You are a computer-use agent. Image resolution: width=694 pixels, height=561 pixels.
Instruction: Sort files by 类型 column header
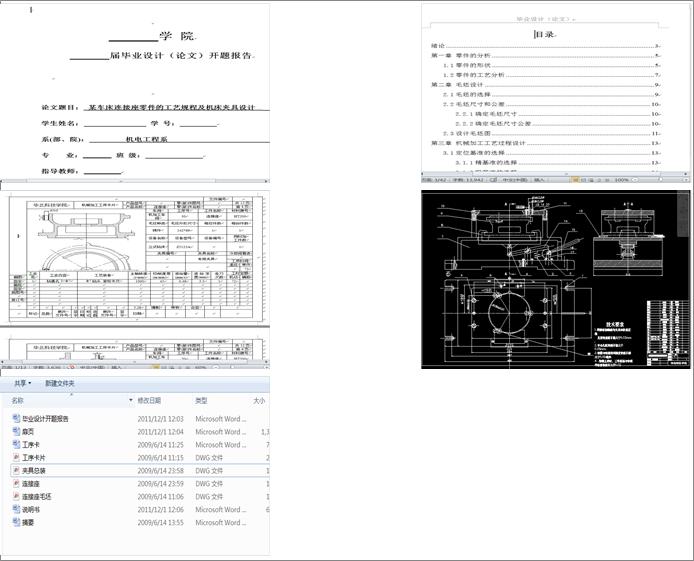[204, 401]
